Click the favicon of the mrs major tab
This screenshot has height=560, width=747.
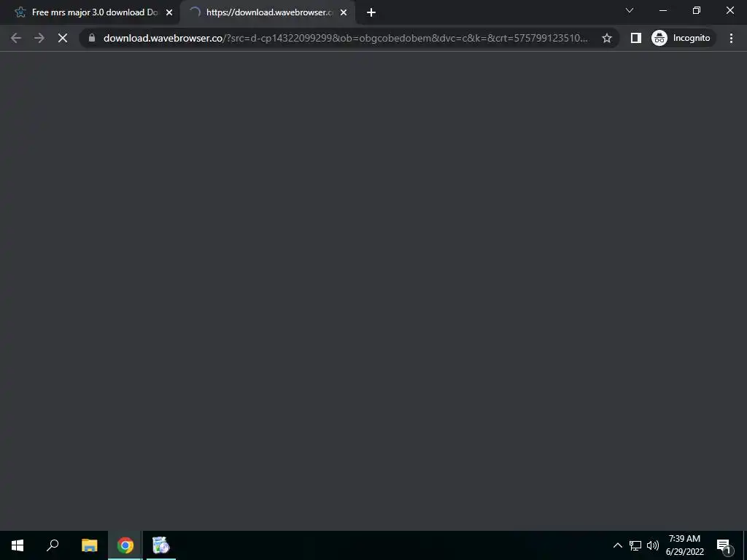[x=20, y=12]
